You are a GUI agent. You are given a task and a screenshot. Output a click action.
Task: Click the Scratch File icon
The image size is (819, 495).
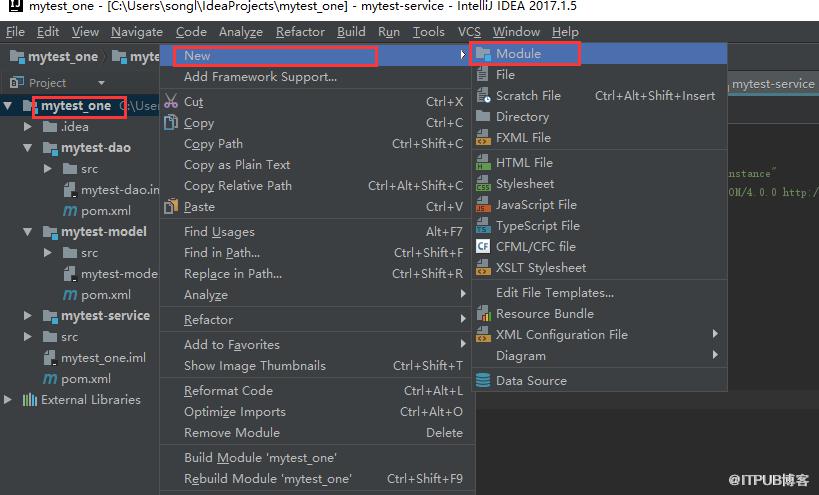pos(483,96)
